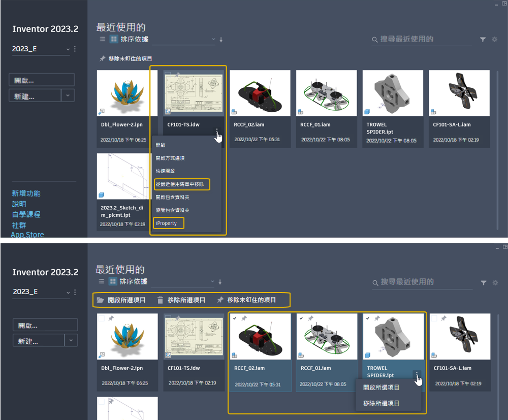Viewport: 508px width, 420px height.
Task: Open project options dots beside lower 2023_E
Action: point(75,292)
